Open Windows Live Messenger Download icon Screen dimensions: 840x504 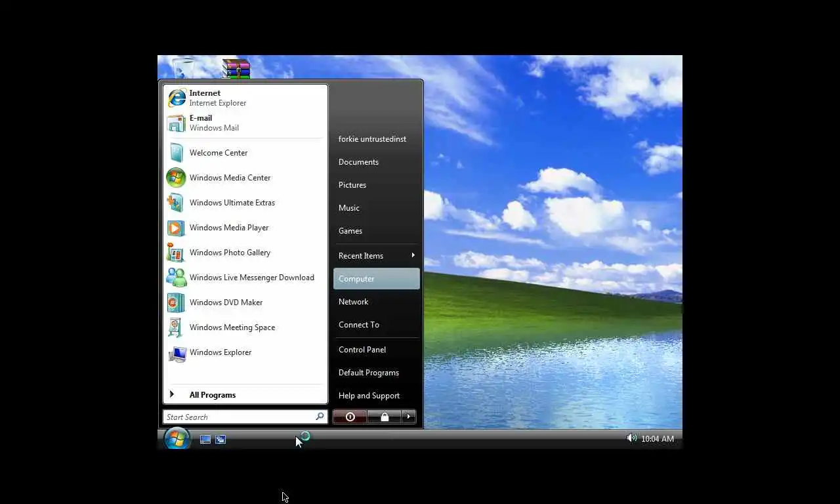[x=177, y=278]
